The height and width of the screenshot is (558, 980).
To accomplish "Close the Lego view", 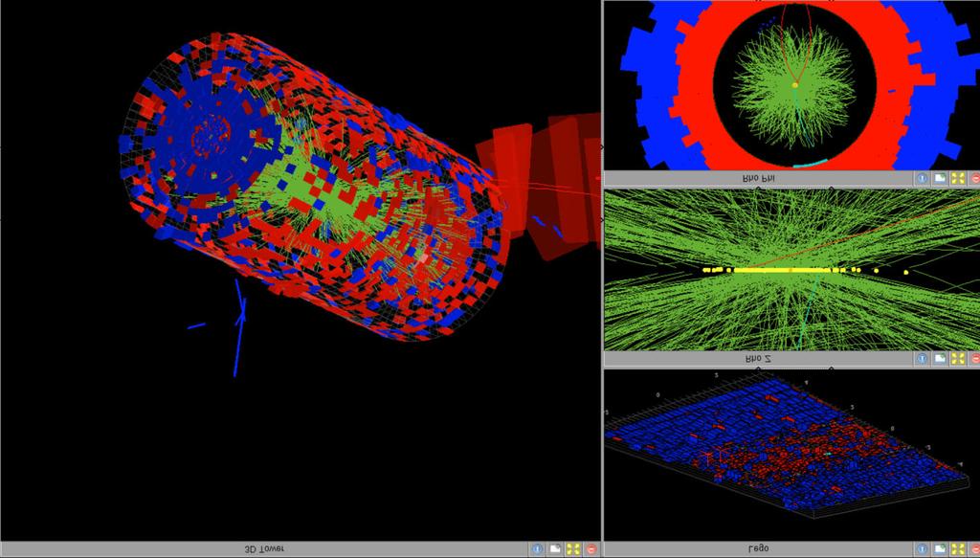I will click(975, 549).
